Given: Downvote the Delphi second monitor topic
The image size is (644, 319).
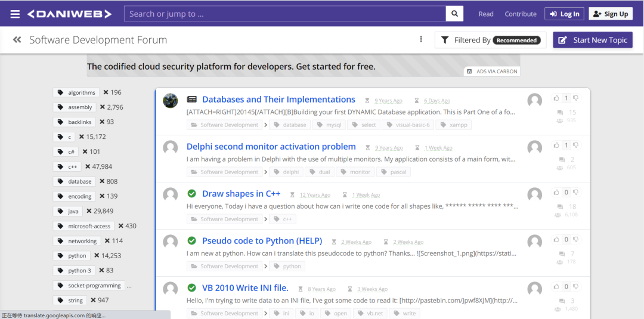Looking at the screenshot, I should (576, 145).
